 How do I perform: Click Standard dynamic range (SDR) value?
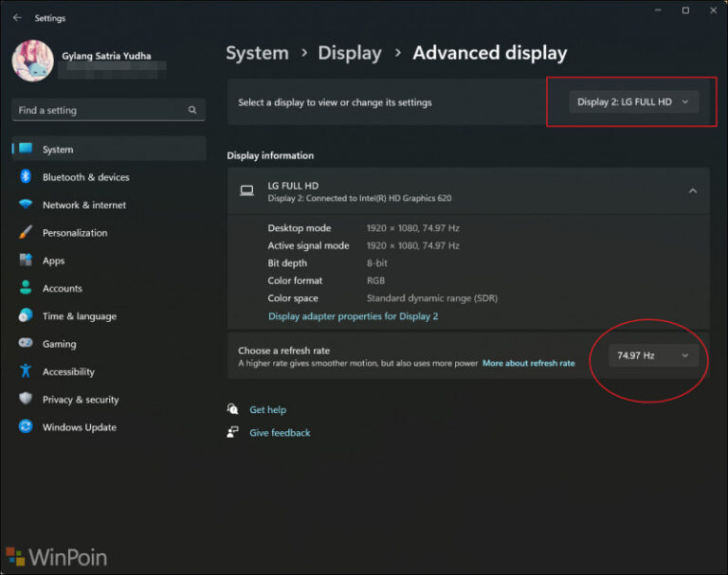tap(432, 298)
